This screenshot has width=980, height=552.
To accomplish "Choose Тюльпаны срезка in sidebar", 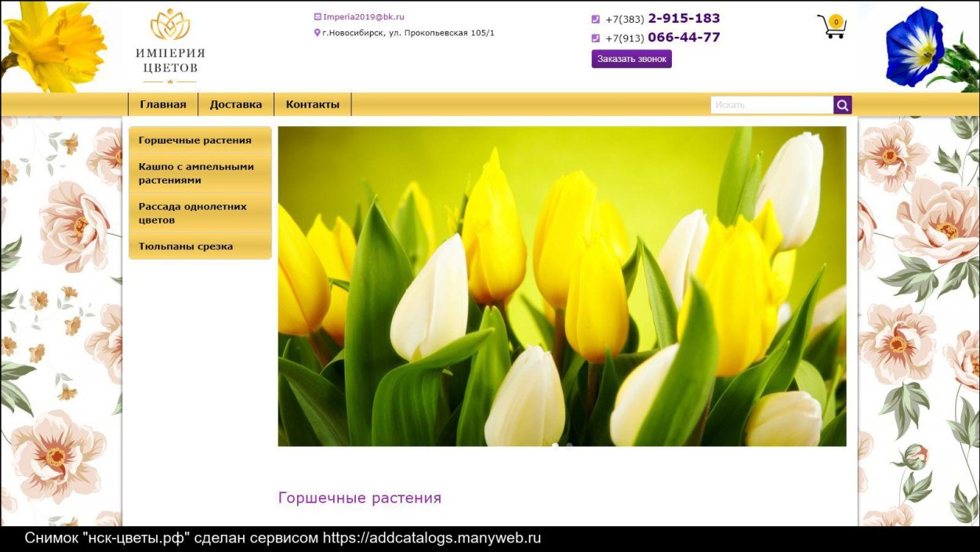I will coord(186,246).
